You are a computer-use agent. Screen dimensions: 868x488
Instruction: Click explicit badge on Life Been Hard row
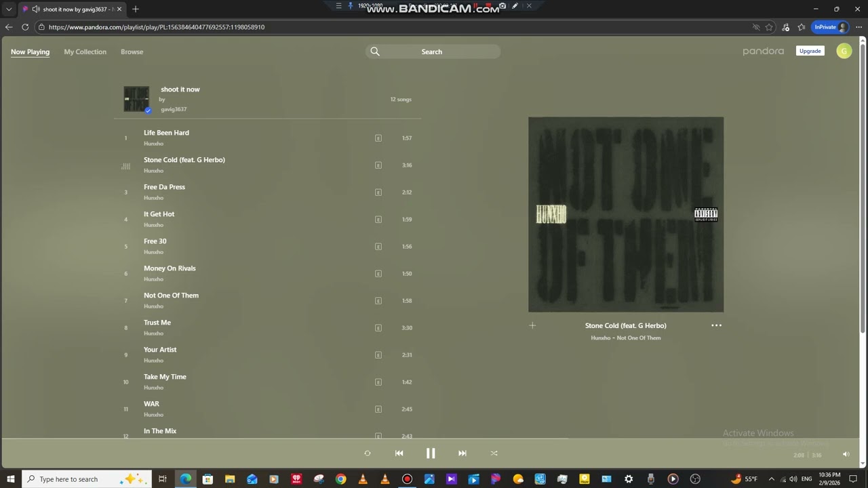click(x=378, y=138)
